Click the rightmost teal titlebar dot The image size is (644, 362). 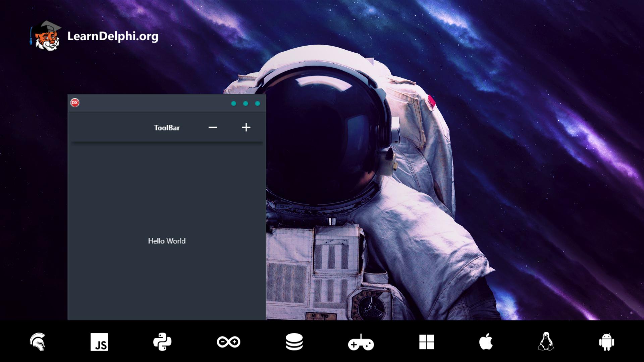(258, 104)
